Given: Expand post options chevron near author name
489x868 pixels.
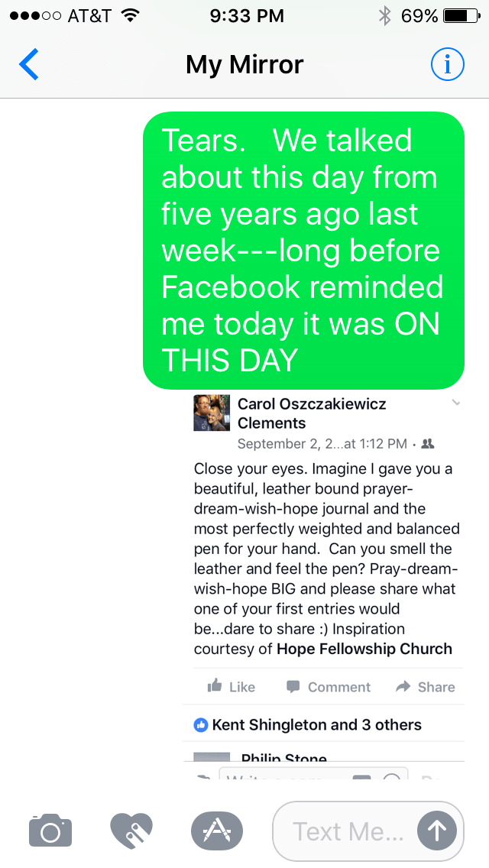Looking at the screenshot, I should coord(456,403).
